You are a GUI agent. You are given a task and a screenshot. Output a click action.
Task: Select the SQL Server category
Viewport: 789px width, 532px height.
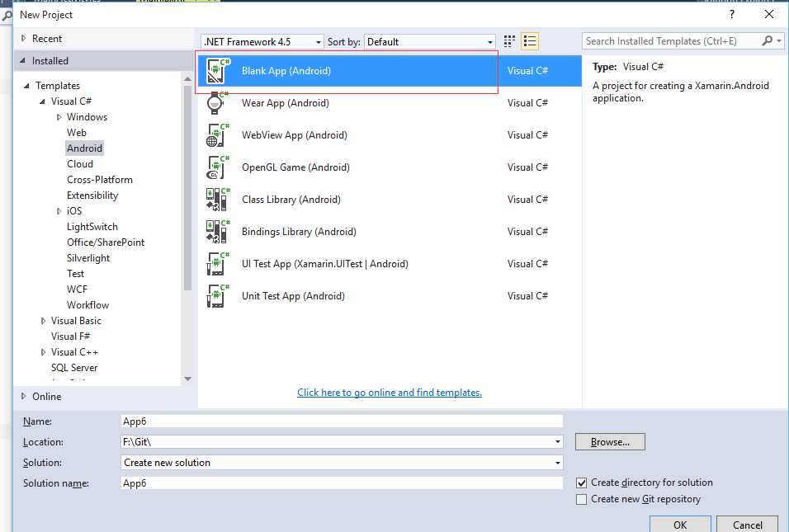click(x=74, y=368)
